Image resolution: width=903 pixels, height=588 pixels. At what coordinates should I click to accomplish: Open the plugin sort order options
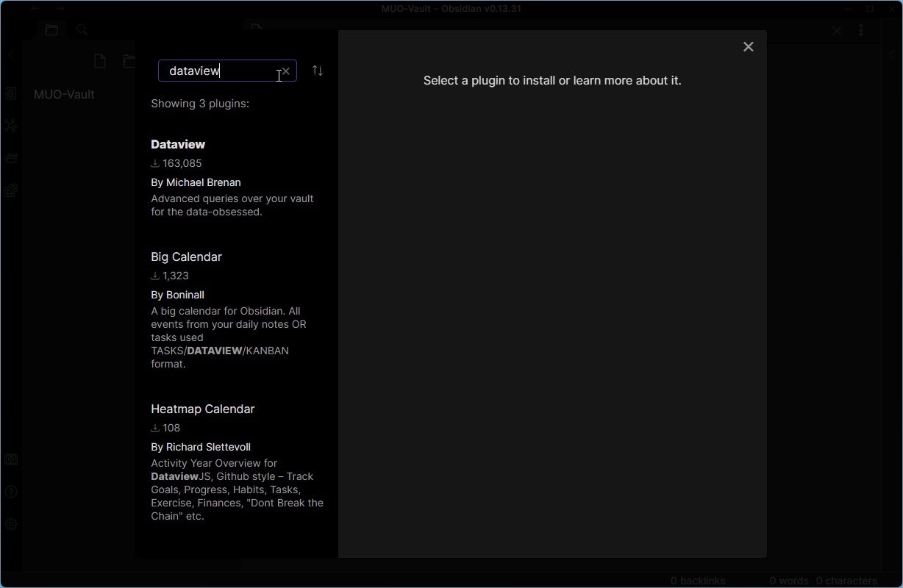318,71
